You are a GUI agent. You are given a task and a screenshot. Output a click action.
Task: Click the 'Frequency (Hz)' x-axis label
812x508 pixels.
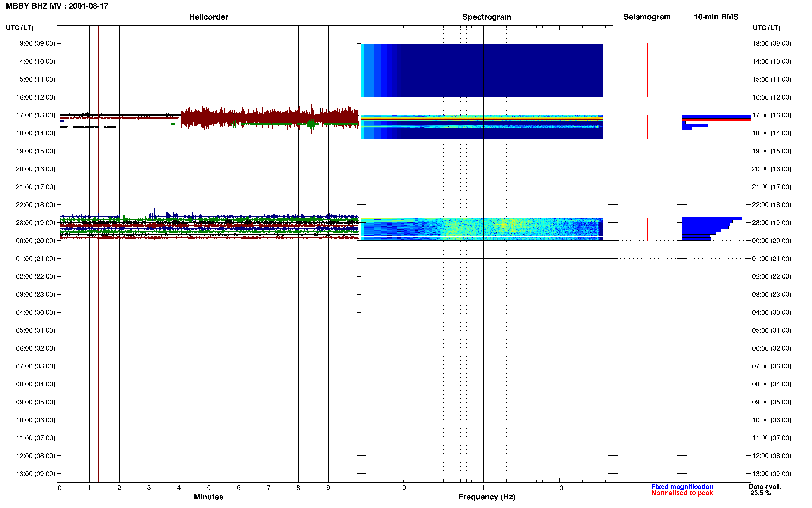pyautogui.click(x=487, y=497)
